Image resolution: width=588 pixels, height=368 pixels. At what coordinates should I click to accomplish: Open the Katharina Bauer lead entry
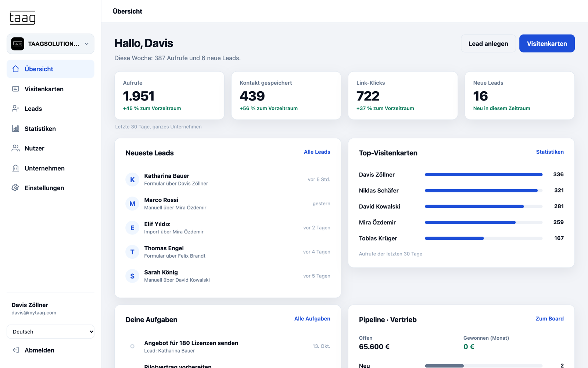click(228, 180)
